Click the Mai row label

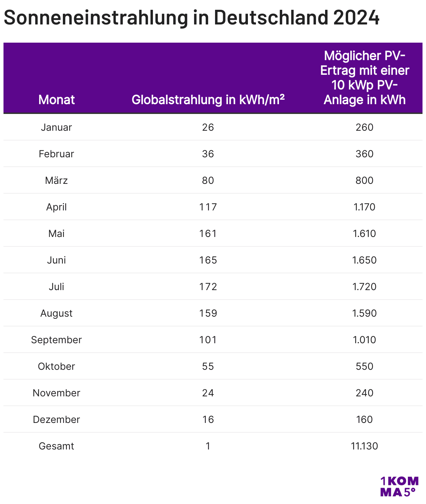click(57, 233)
